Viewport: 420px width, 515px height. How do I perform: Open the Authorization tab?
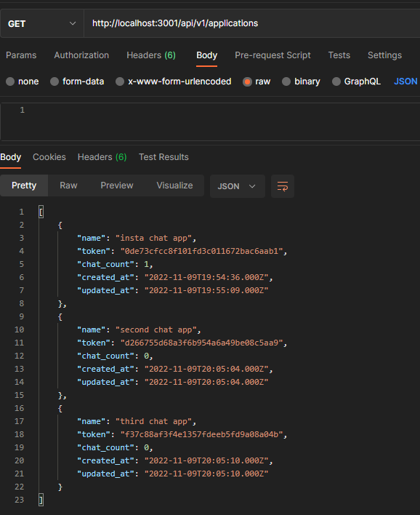81,55
